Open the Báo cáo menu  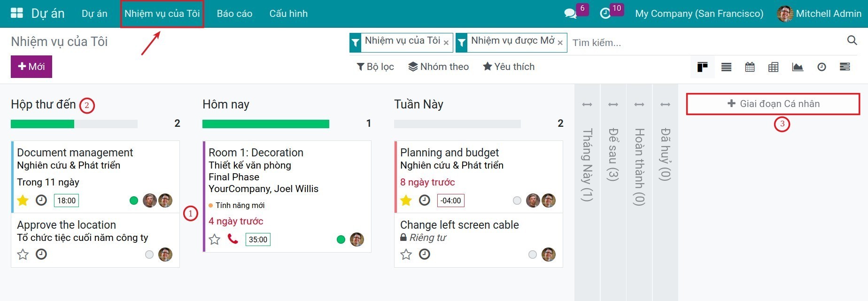pyautogui.click(x=234, y=14)
